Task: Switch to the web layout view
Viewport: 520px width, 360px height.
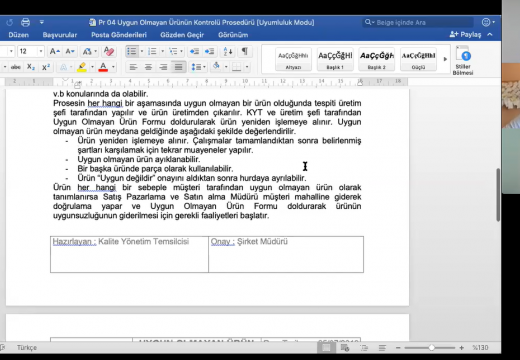Action: (x=345, y=348)
